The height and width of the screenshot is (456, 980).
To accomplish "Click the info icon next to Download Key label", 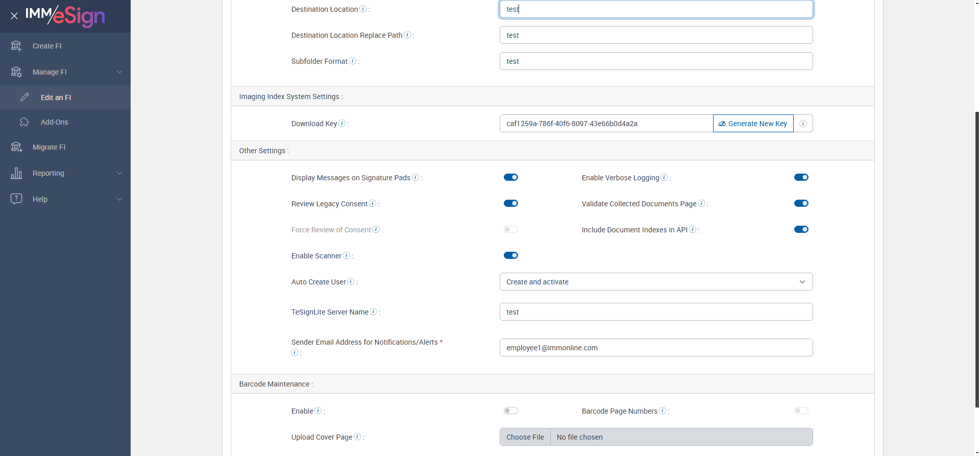I will [342, 123].
